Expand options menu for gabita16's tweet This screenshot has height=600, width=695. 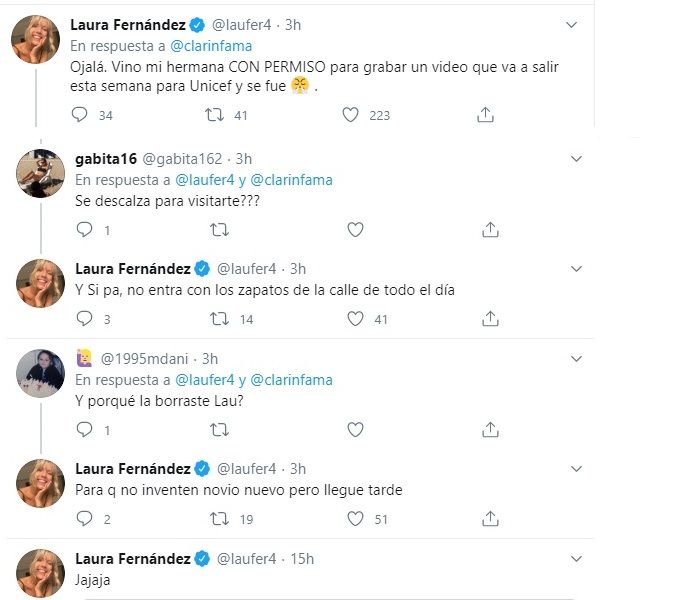[x=576, y=159]
